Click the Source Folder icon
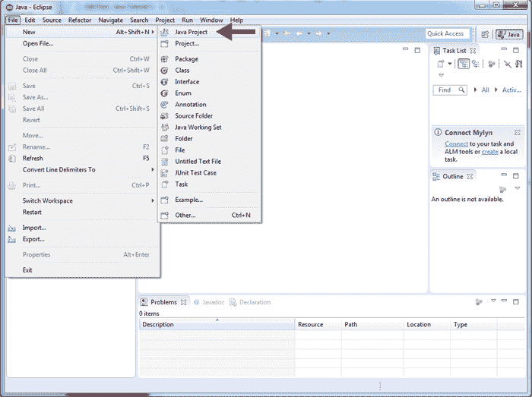This screenshot has height=397, width=532. point(165,116)
